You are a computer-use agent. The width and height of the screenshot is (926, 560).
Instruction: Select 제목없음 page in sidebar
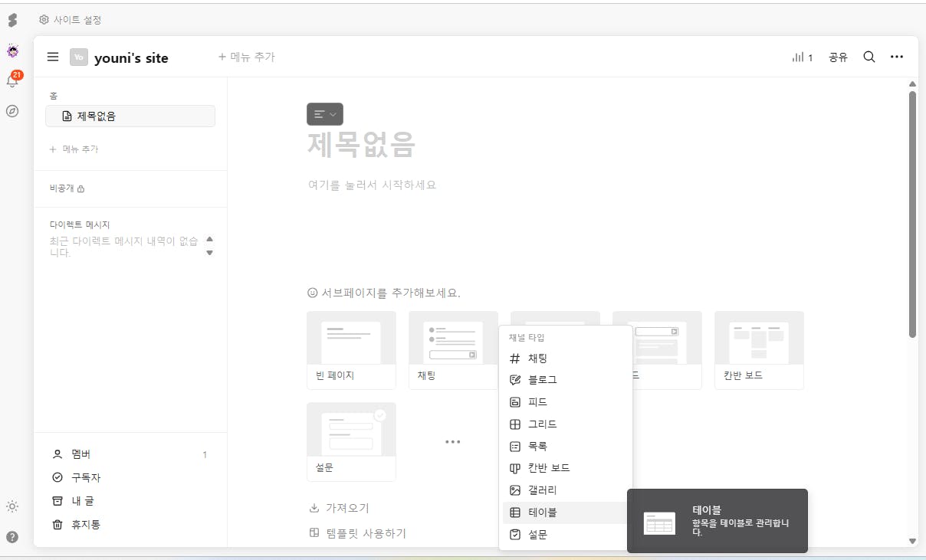click(130, 116)
